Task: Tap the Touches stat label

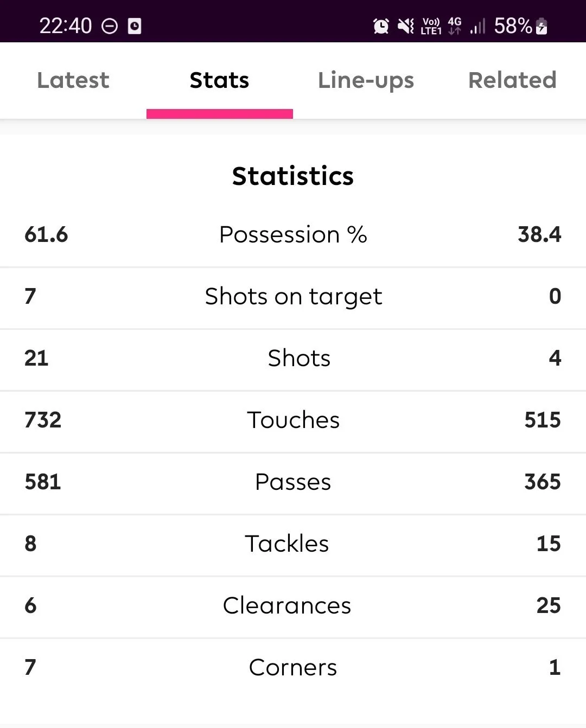Action: tap(293, 420)
